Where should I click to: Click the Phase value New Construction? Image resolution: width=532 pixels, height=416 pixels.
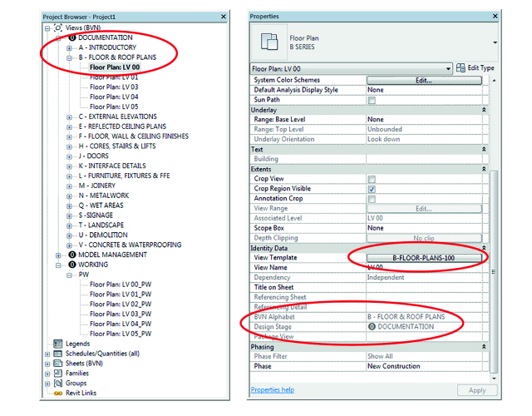point(424,366)
